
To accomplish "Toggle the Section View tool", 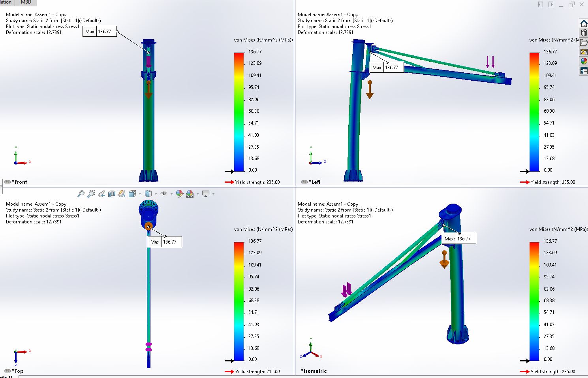I will pos(112,194).
